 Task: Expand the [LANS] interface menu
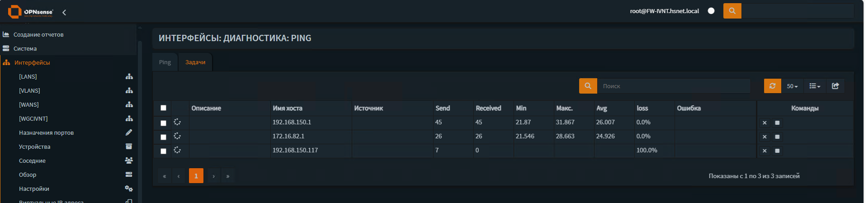[28, 77]
